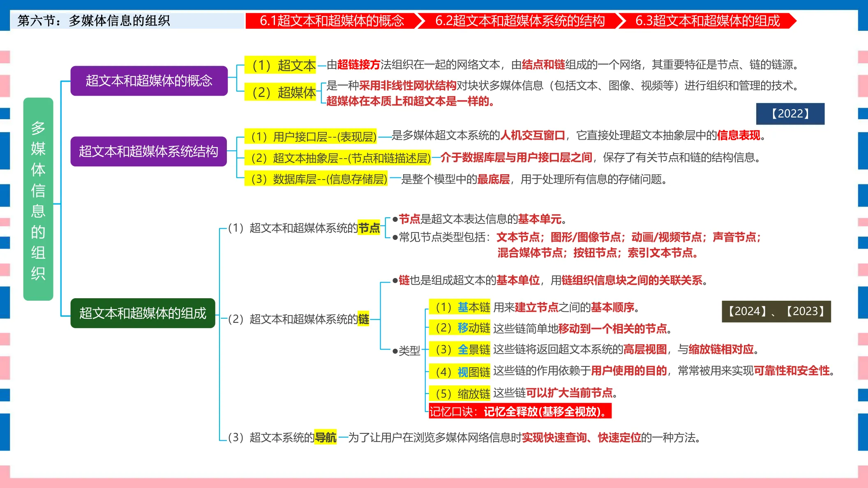Image resolution: width=868 pixels, height=488 pixels.
Task: Click the red phrase 混合媒体节点
Action: pos(530,253)
